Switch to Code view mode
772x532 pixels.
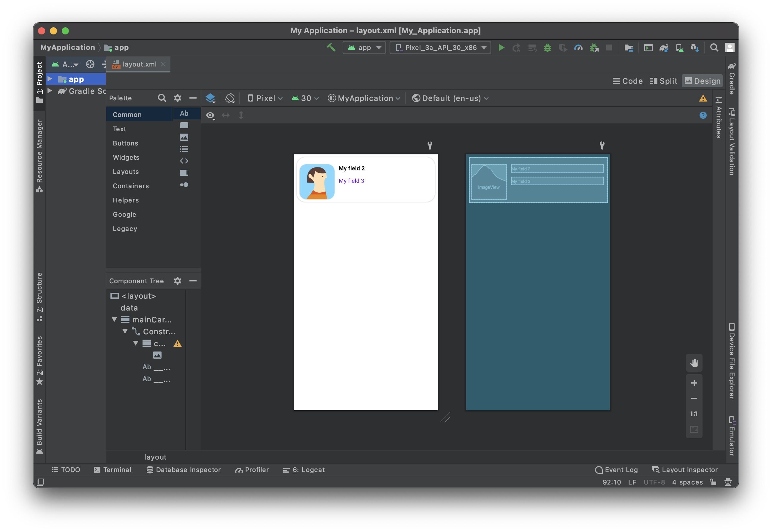627,81
